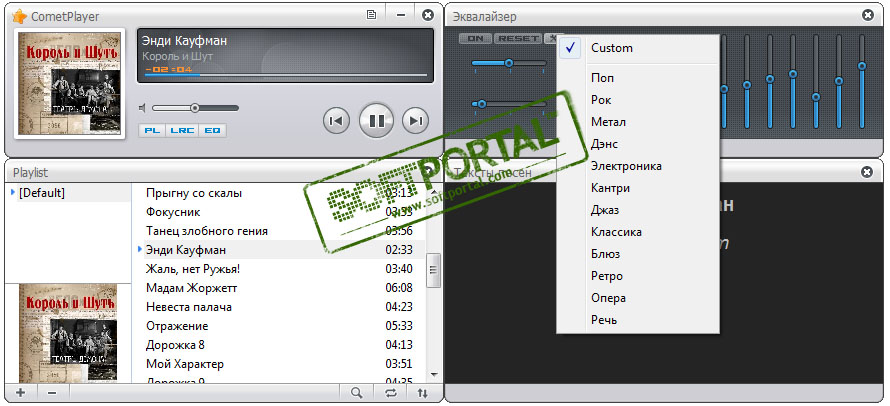Viewport: 890px width, 406px height.
Task: Choose the Электроника equalizer preset
Action: tap(638, 166)
